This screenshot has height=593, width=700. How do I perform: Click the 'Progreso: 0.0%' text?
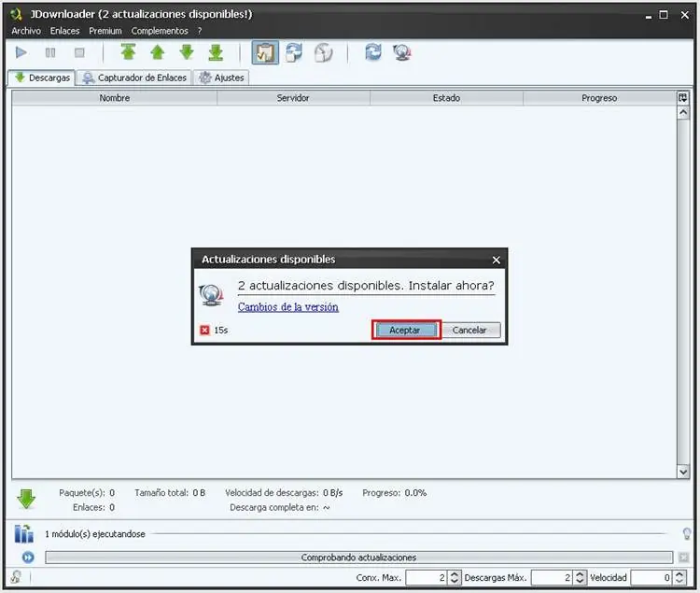click(394, 492)
